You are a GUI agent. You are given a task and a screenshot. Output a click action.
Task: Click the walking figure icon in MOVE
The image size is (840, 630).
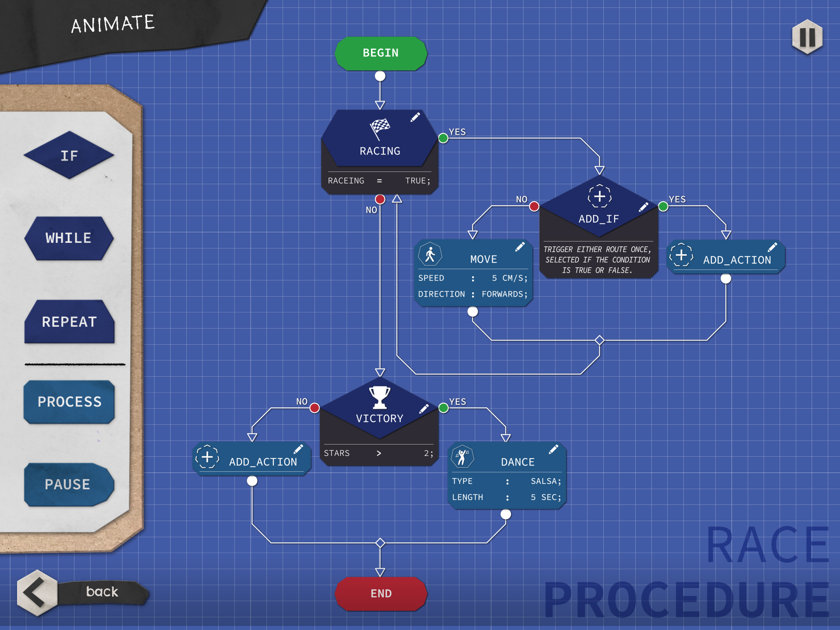point(430,254)
